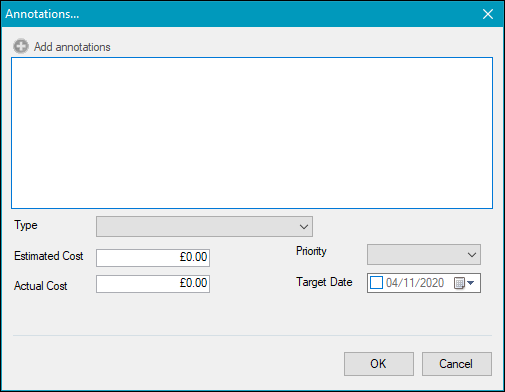Click the blue arrow beside the calendar icon
Screen dimensions: 505x392
point(470,283)
